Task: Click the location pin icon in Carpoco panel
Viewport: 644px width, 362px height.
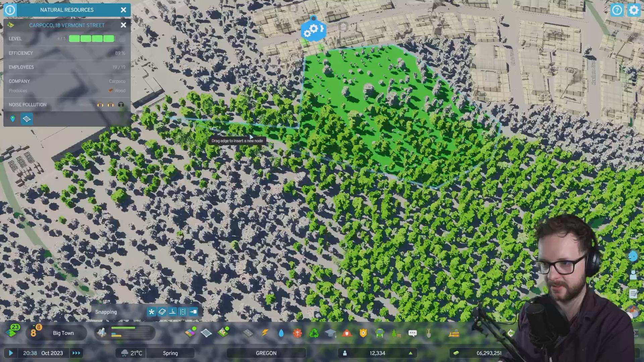Action: 13,119
